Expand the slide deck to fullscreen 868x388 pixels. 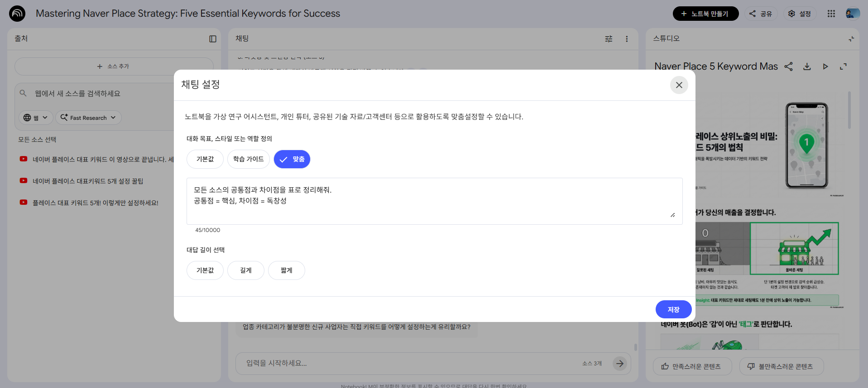coord(843,66)
